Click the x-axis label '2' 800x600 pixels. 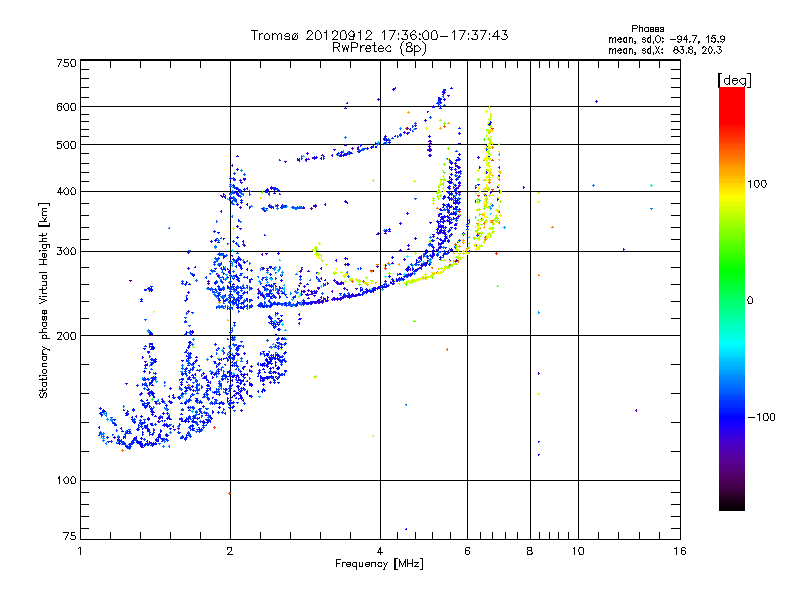(230, 551)
